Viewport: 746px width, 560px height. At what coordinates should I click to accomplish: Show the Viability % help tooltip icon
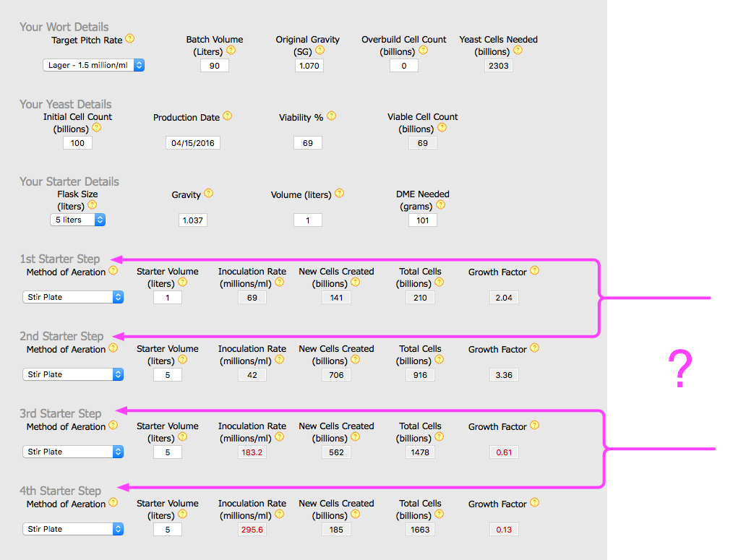tap(332, 116)
